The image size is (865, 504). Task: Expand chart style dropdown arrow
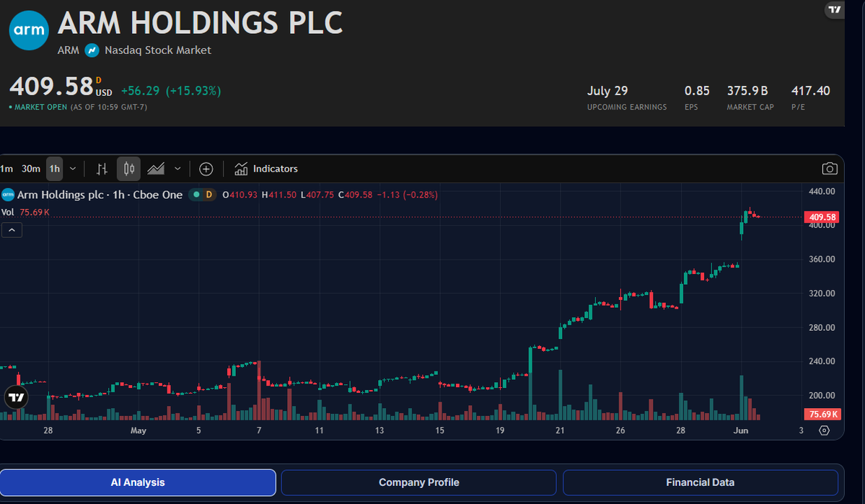point(177,169)
